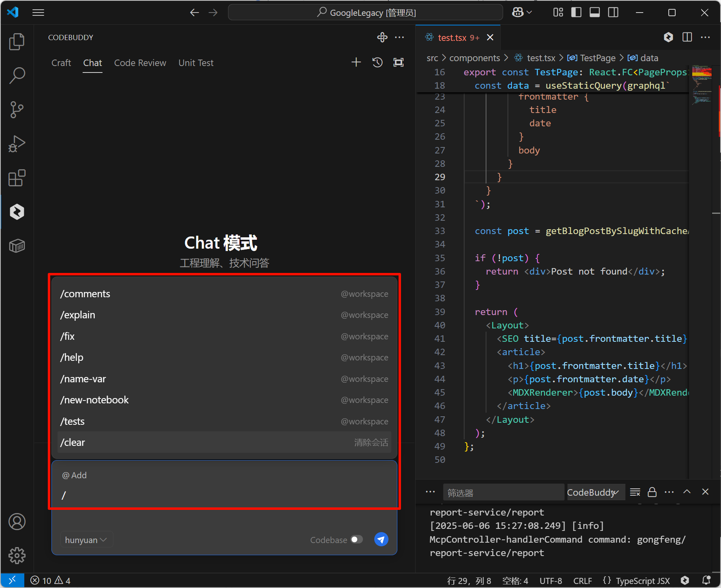This screenshot has width=721, height=588.
Task: Select the /explain command
Action: click(224, 315)
